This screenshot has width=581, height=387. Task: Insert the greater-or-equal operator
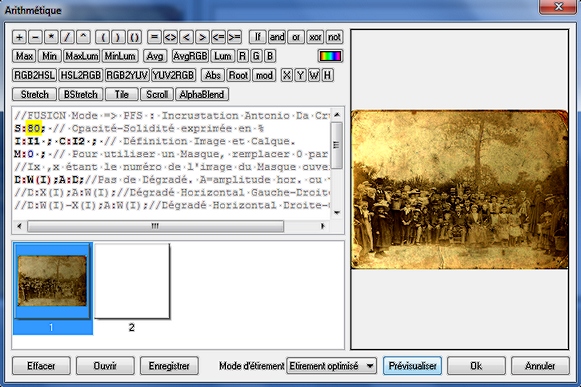234,37
